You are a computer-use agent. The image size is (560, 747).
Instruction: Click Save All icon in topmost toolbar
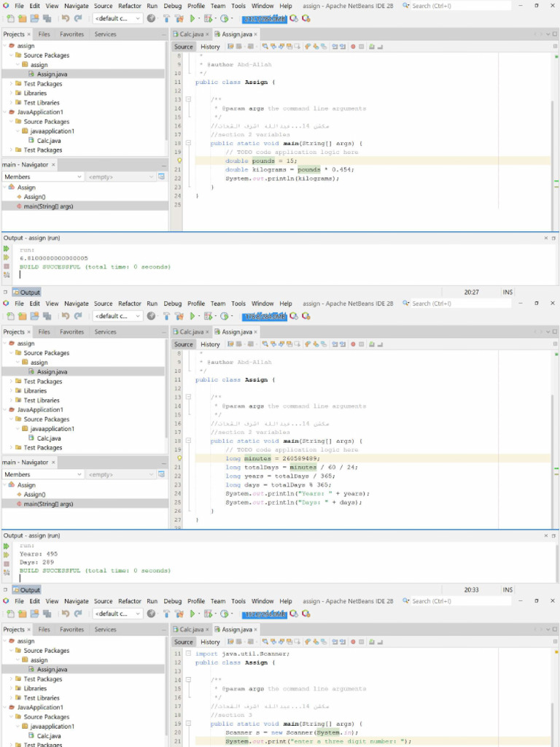point(47,18)
